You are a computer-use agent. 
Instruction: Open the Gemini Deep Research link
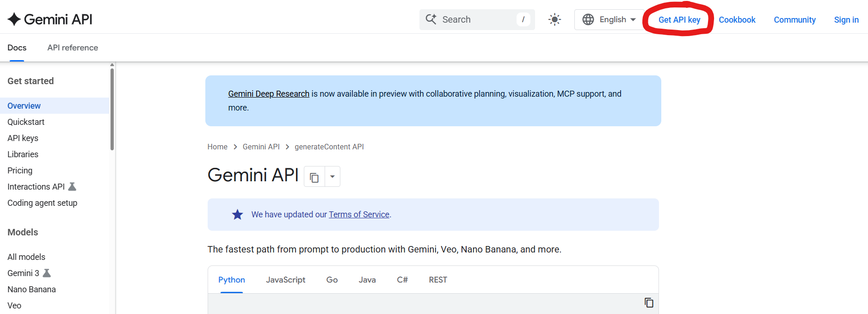click(x=269, y=94)
